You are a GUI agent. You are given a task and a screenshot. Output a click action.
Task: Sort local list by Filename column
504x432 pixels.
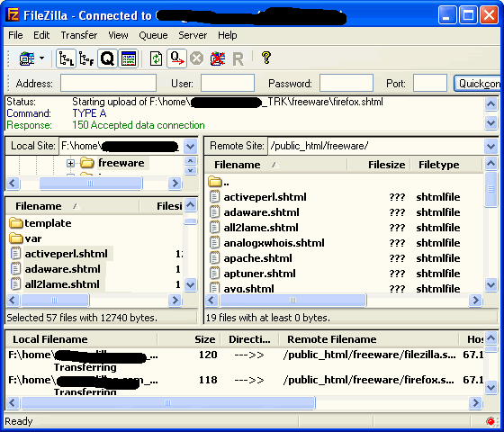pyautogui.click(x=73, y=206)
